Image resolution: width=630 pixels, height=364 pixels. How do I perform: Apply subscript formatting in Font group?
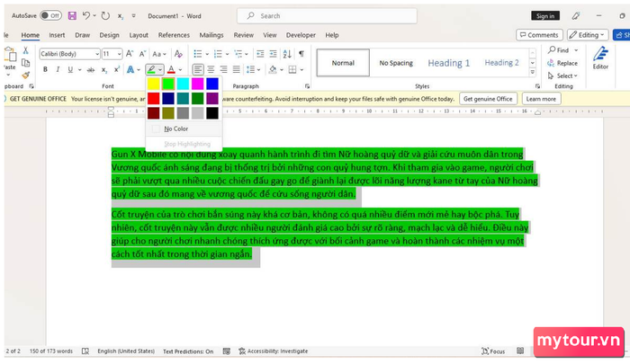pyautogui.click(x=104, y=70)
